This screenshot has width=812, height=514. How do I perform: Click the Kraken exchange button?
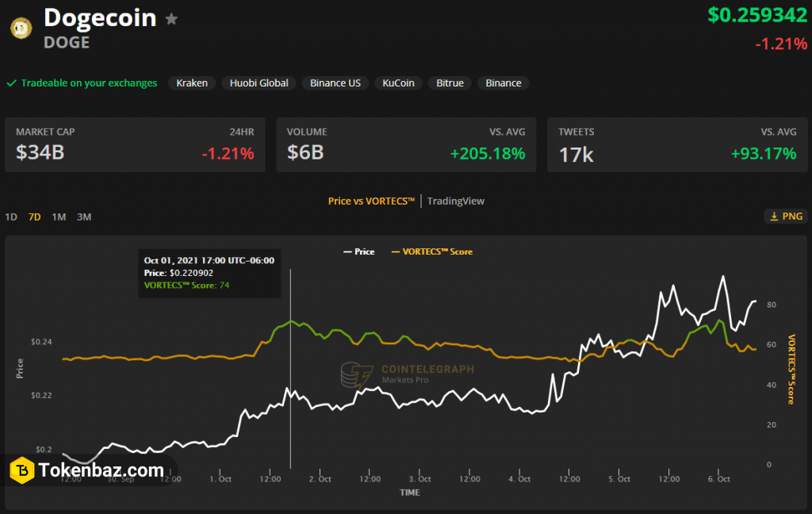click(192, 83)
